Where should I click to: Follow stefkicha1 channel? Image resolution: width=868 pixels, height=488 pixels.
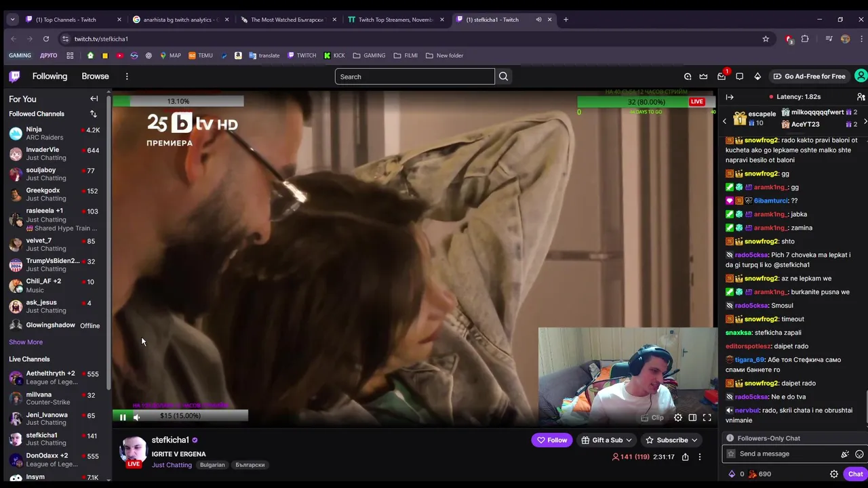pos(552,441)
